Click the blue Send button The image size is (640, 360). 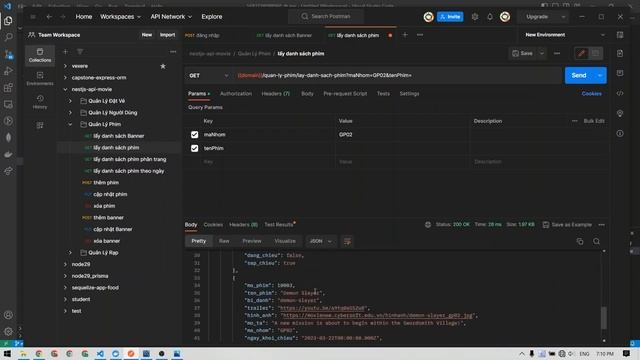pyautogui.click(x=579, y=76)
